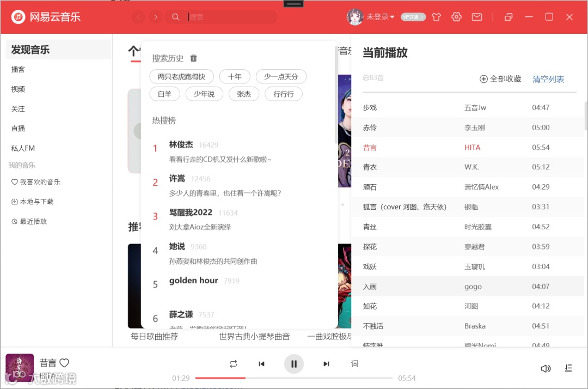Open the user avatar profile picture
This screenshot has width=588, height=389.
[355, 17]
